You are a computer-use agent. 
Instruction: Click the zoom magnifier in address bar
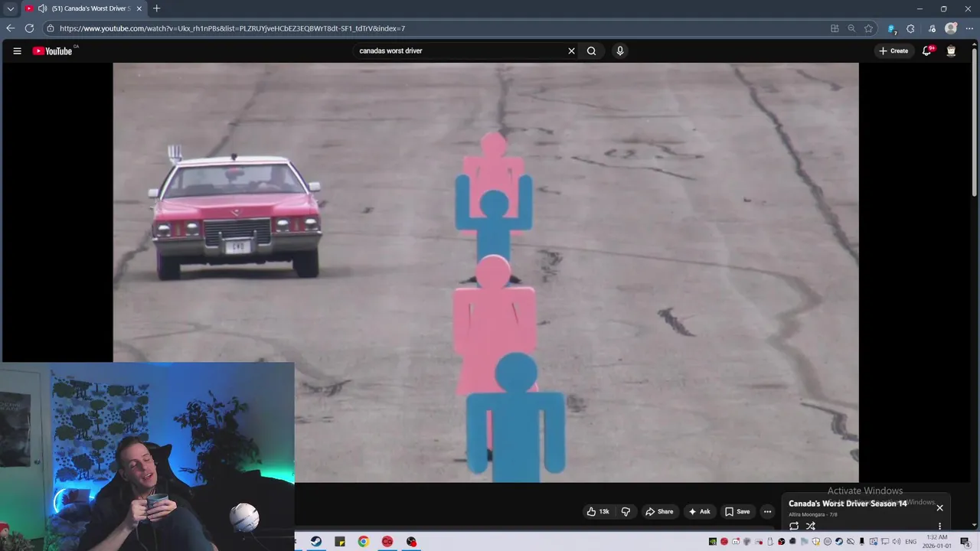click(x=851, y=28)
